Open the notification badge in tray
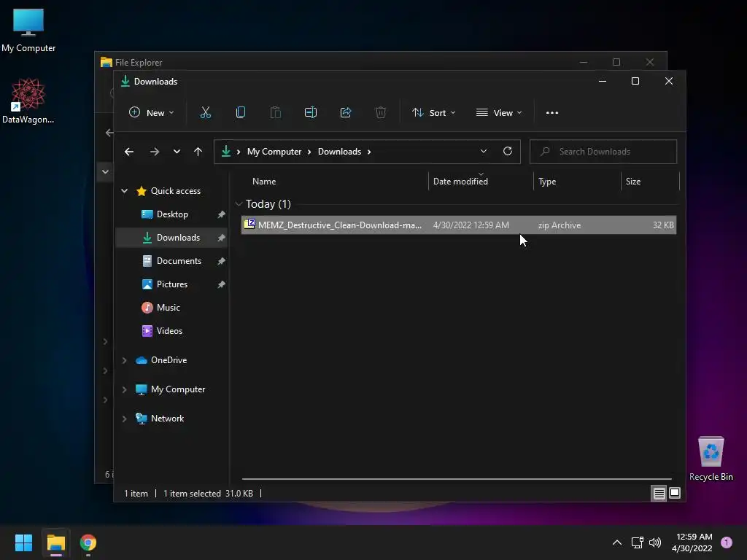 tap(727, 542)
